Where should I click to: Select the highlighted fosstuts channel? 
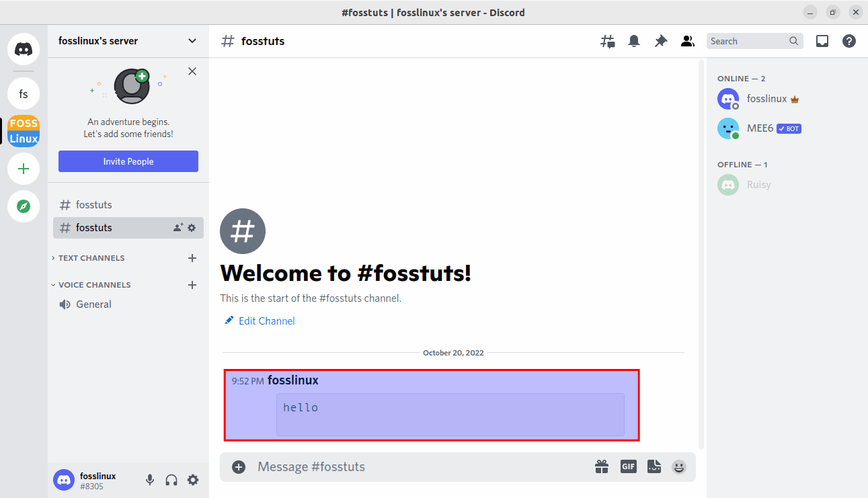pyautogui.click(x=128, y=228)
